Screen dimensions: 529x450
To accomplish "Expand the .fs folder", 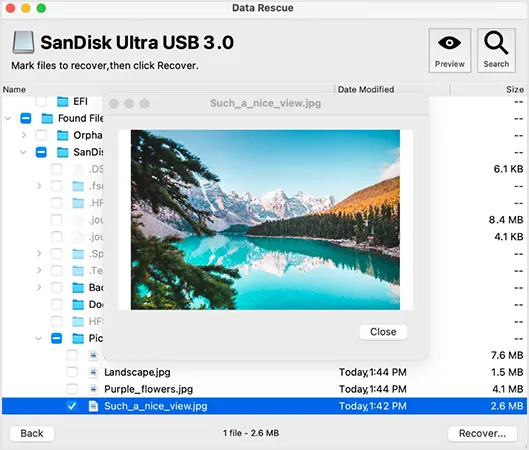I will click(39, 186).
